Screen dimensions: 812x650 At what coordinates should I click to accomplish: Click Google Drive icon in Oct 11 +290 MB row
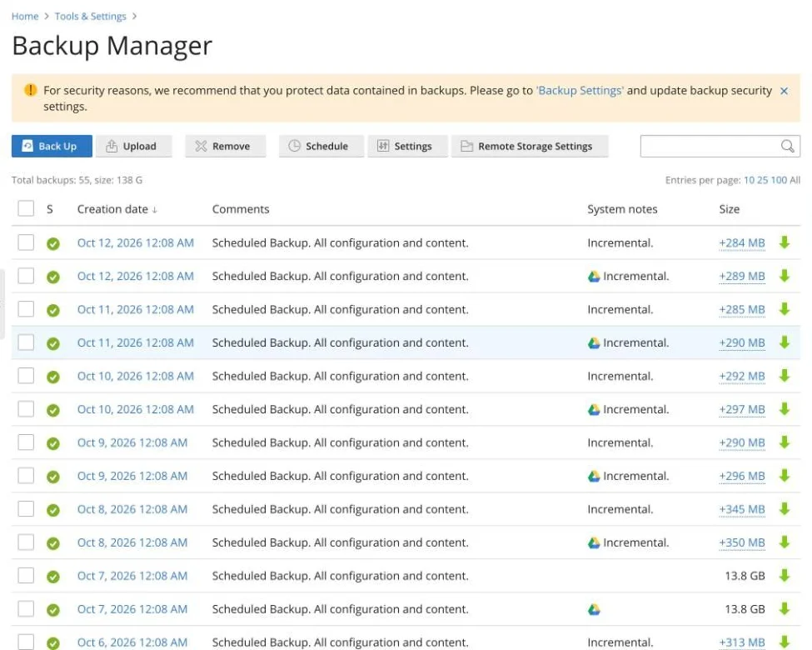[x=594, y=342]
